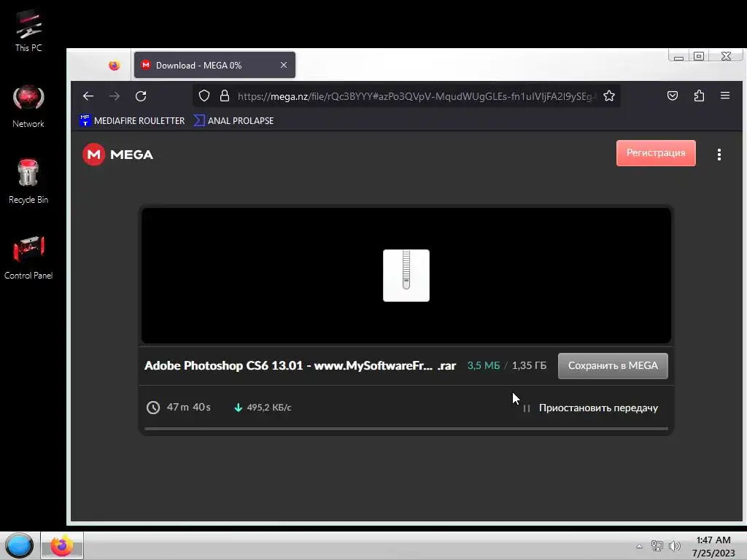Open the tracking protection shield icon
Screen dimensions: 747x560
tap(204, 96)
